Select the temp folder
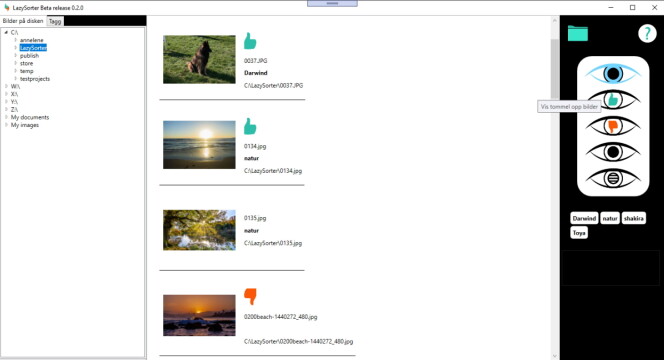 pos(26,71)
